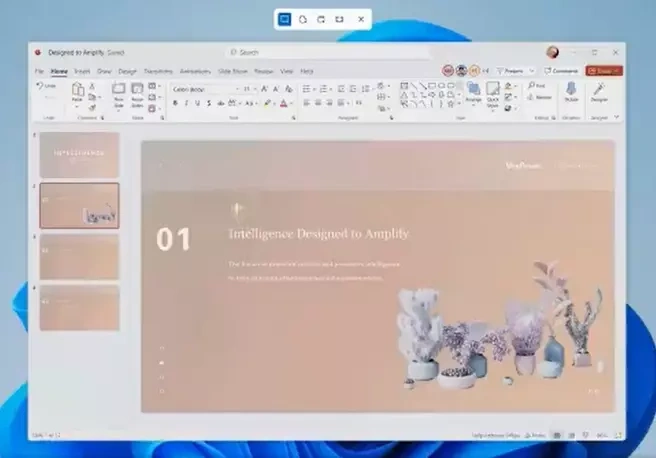Open the Review tab

pos(264,72)
